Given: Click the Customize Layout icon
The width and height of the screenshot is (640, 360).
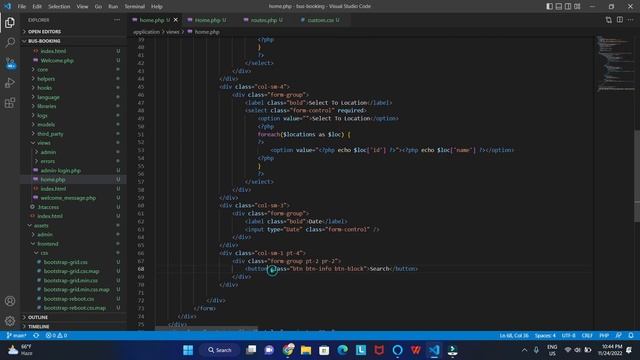Looking at the screenshot, I should coord(577,7).
